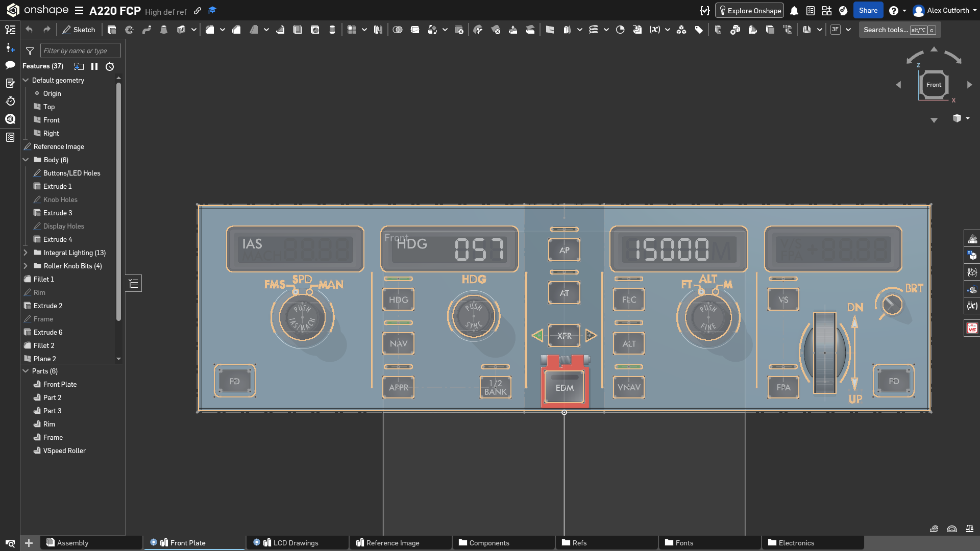The image size is (980, 551).
Task: Click the copy link icon
Action: coord(198,11)
